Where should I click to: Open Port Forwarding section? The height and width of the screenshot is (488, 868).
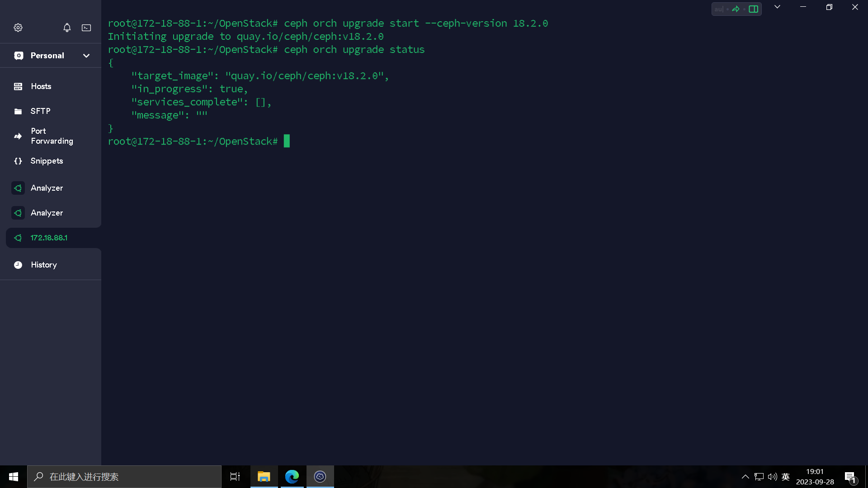[x=51, y=136]
